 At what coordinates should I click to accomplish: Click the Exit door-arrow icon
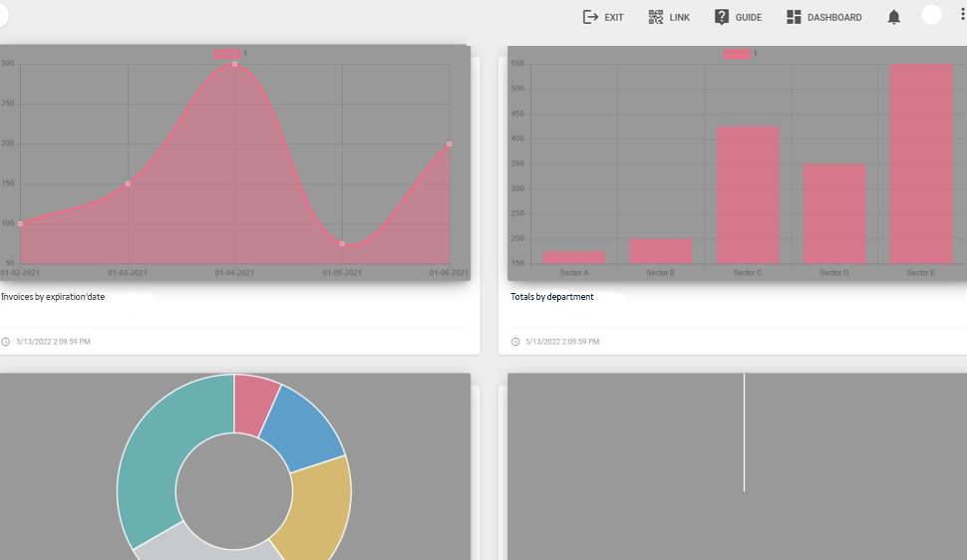point(590,17)
